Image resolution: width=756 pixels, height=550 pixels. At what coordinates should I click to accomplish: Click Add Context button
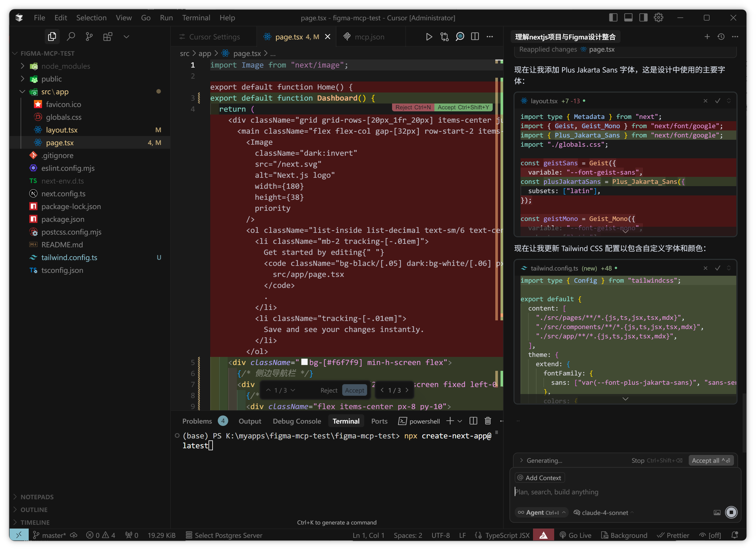(x=539, y=478)
